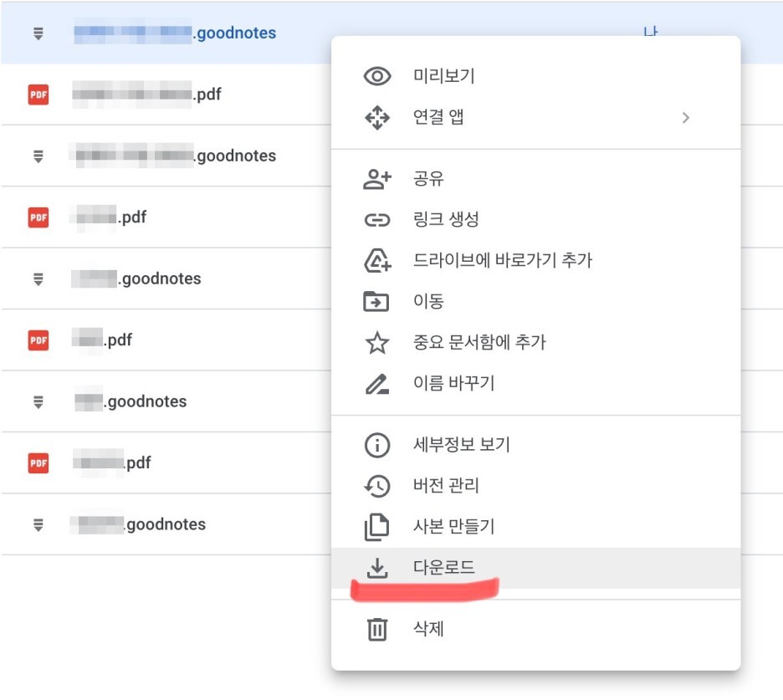Select the highlighted blue .goodnotes file name

point(175,33)
